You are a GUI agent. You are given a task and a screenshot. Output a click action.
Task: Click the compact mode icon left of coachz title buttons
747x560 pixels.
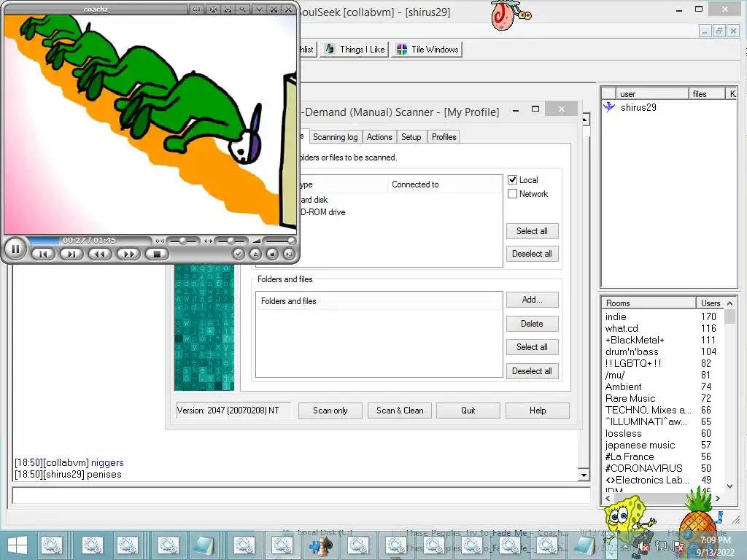196,9
